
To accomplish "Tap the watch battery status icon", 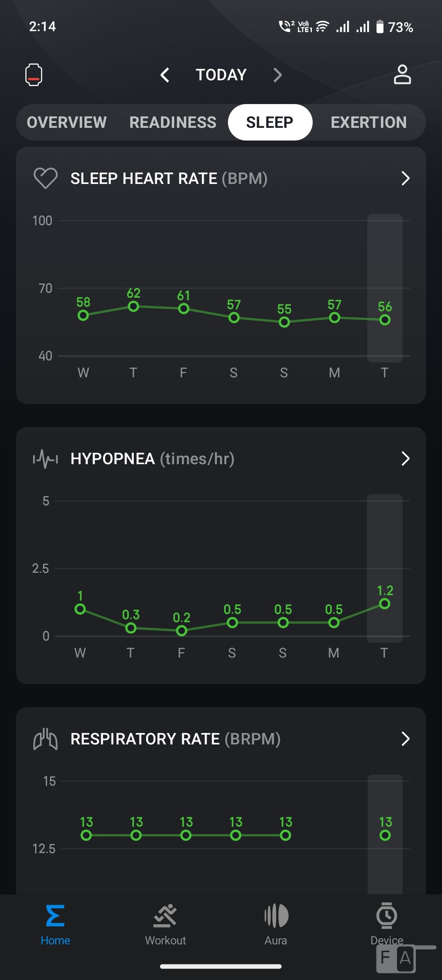I will click(34, 75).
